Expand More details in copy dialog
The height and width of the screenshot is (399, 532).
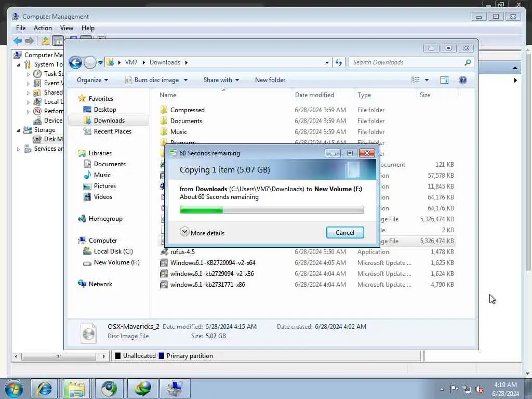202,233
